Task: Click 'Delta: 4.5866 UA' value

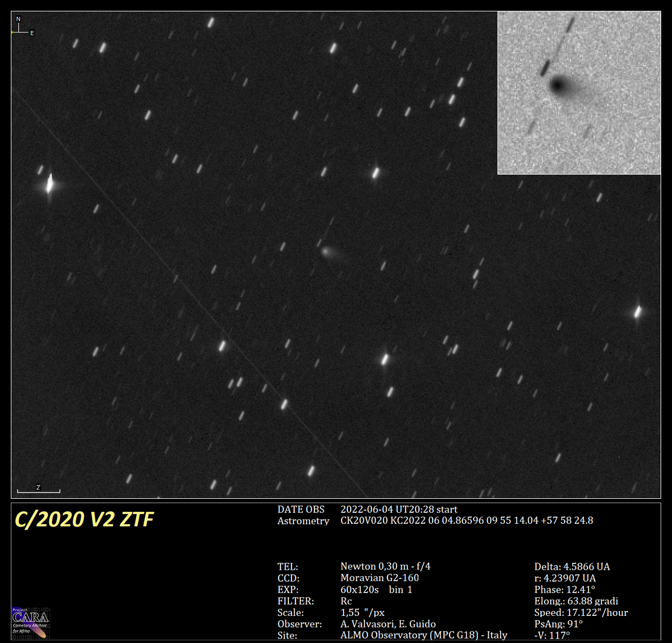Action: (572, 567)
